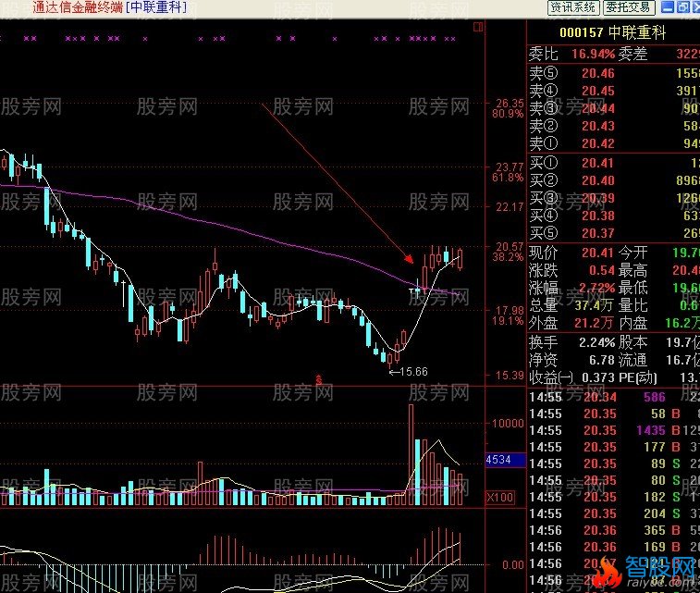Click the 换手 value 2.24%
The width and height of the screenshot is (700, 593).
[x=596, y=342]
